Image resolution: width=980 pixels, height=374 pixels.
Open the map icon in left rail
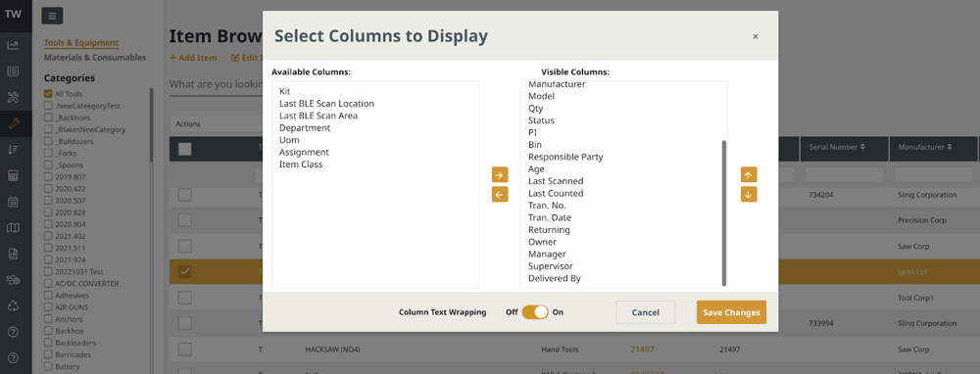click(x=13, y=228)
